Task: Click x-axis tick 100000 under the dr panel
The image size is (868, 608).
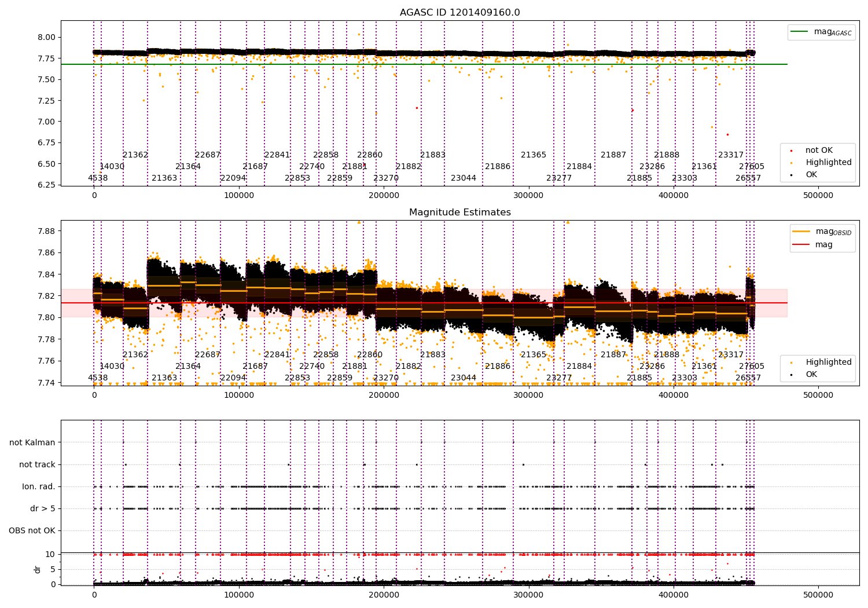Action: click(x=239, y=595)
